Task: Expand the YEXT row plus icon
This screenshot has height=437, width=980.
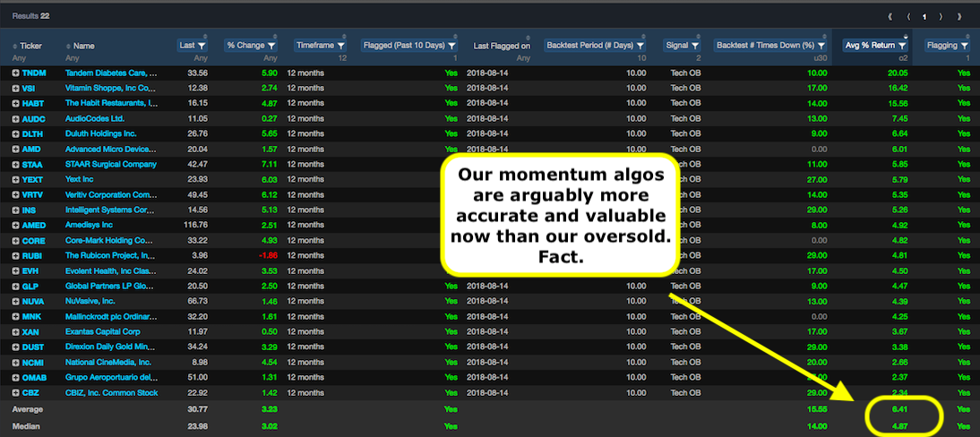Action: [x=15, y=179]
